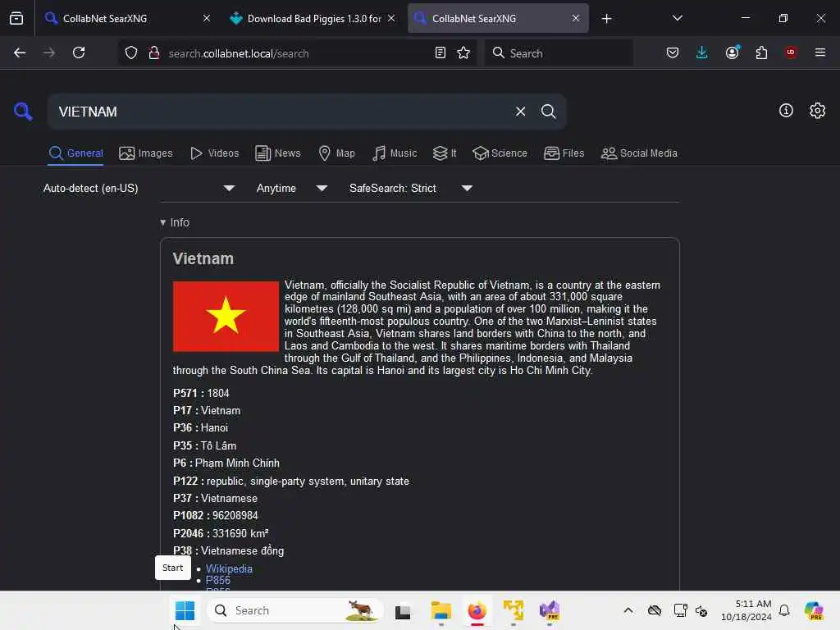Select the Music search category
The width and height of the screenshot is (840, 630).
(395, 153)
